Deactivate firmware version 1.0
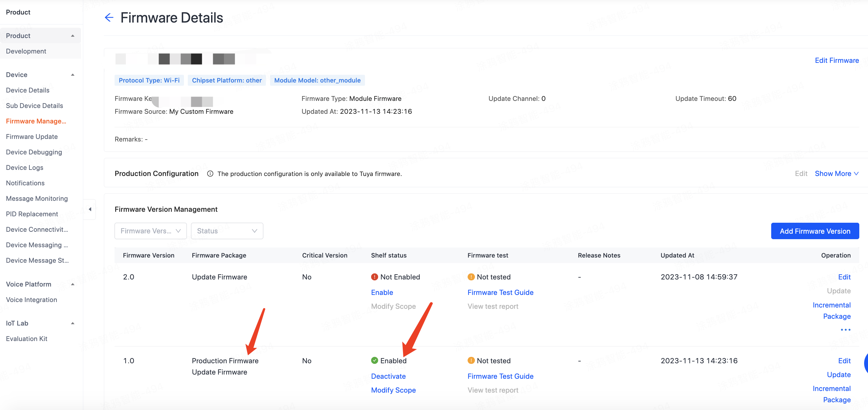The height and width of the screenshot is (410, 868). tap(388, 376)
